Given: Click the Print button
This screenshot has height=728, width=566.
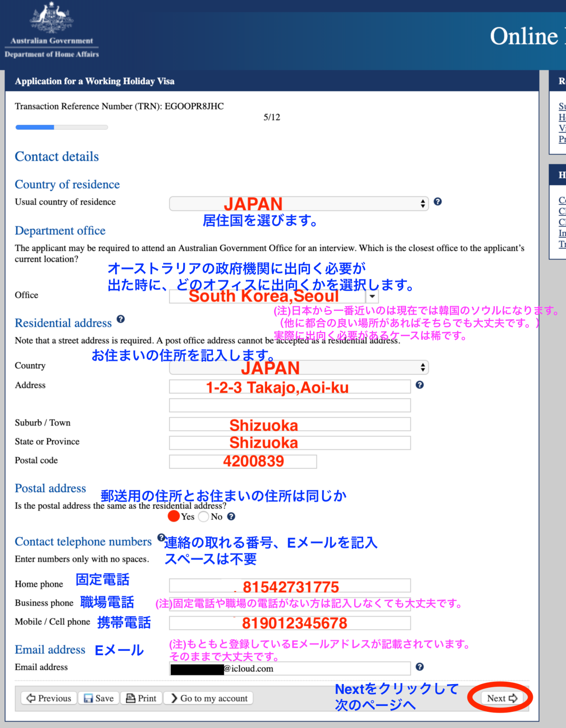Looking at the screenshot, I should click(x=141, y=698).
